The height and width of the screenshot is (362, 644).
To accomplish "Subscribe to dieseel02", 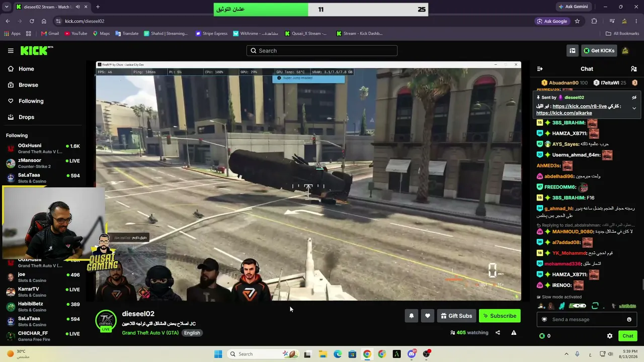I will click(x=500, y=316).
